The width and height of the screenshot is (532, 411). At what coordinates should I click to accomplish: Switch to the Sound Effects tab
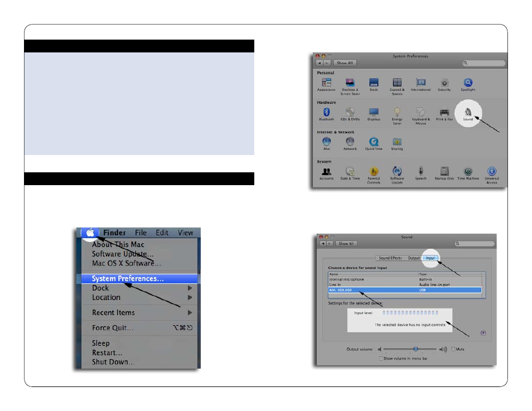point(390,258)
